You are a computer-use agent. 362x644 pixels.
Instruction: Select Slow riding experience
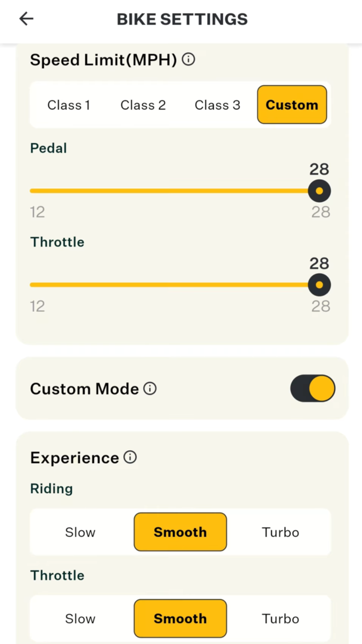(x=80, y=532)
